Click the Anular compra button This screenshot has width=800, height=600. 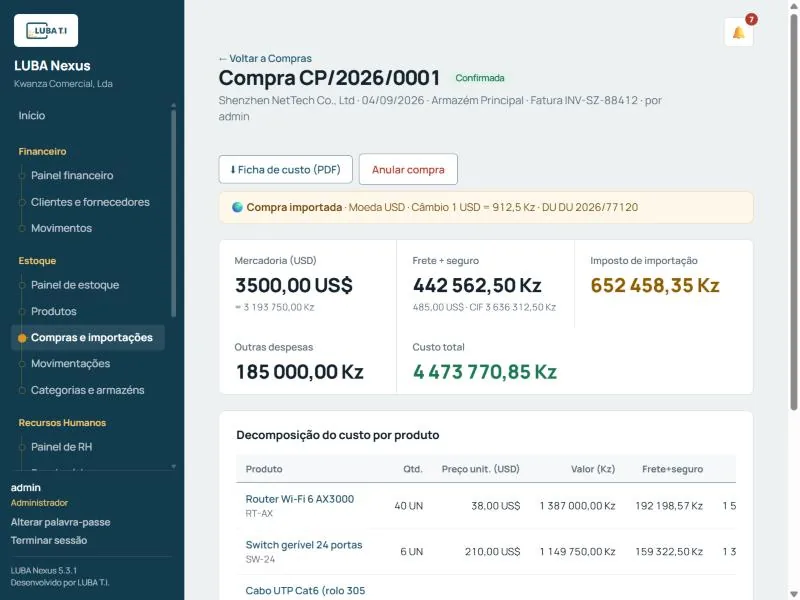click(408, 169)
